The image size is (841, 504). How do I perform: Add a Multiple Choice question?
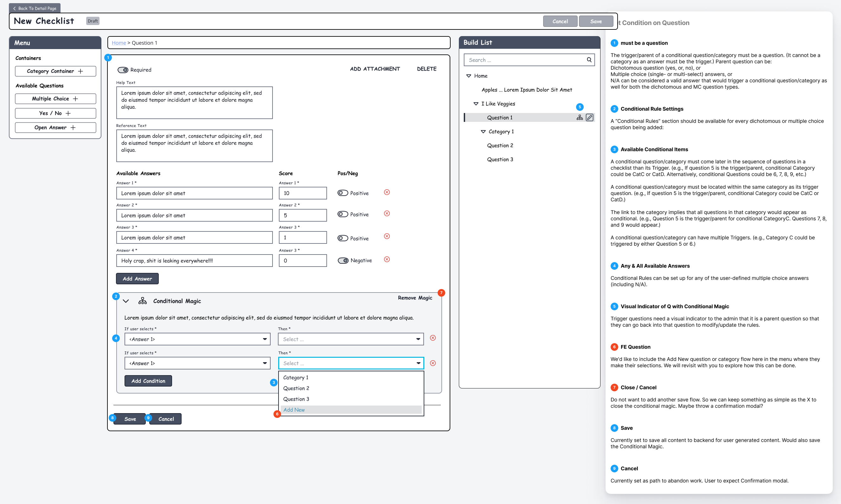click(x=55, y=98)
